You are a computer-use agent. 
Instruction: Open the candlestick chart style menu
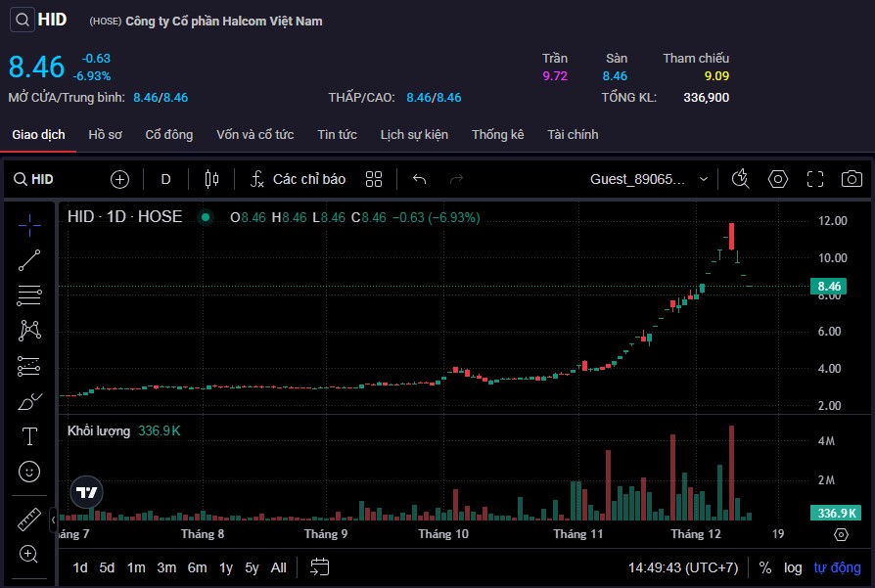211,179
